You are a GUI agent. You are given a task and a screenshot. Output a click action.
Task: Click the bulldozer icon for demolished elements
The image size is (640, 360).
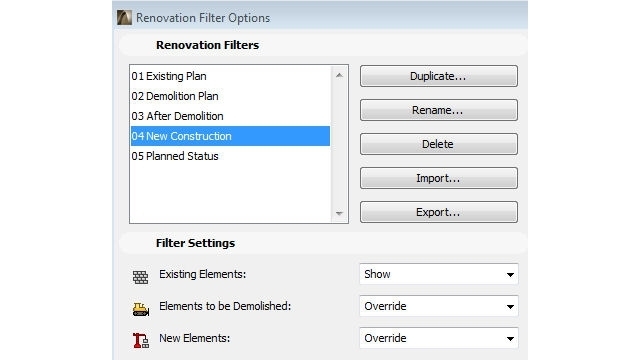141,309
